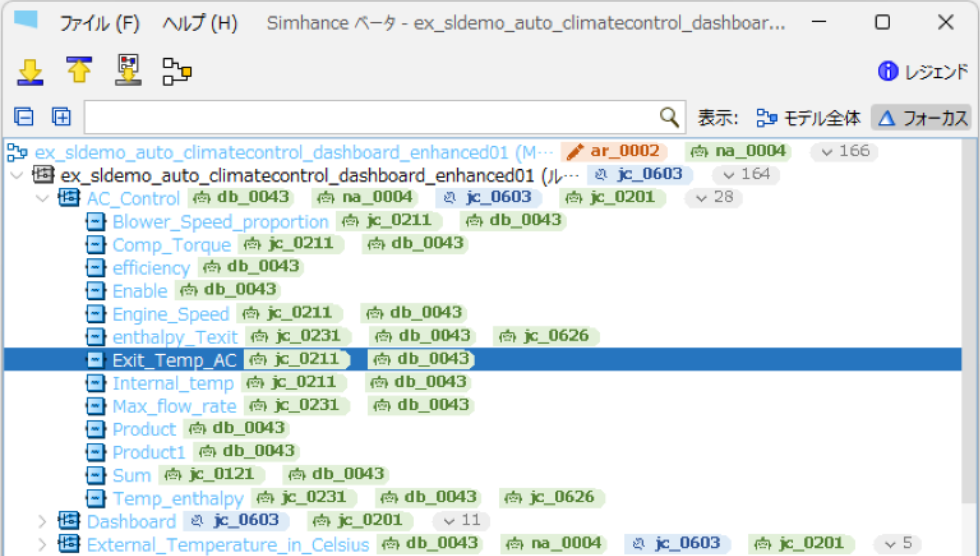Image resolution: width=980 pixels, height=556 pixels.
Task: Click the jc_0626 badge on enthalpy_Texit row
Action: (547, 336)
